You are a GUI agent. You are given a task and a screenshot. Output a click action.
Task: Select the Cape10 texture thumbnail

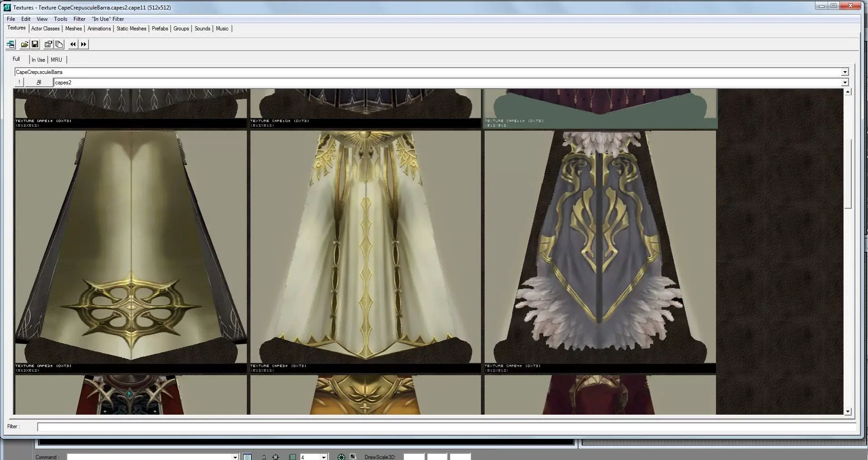(365, 103)
